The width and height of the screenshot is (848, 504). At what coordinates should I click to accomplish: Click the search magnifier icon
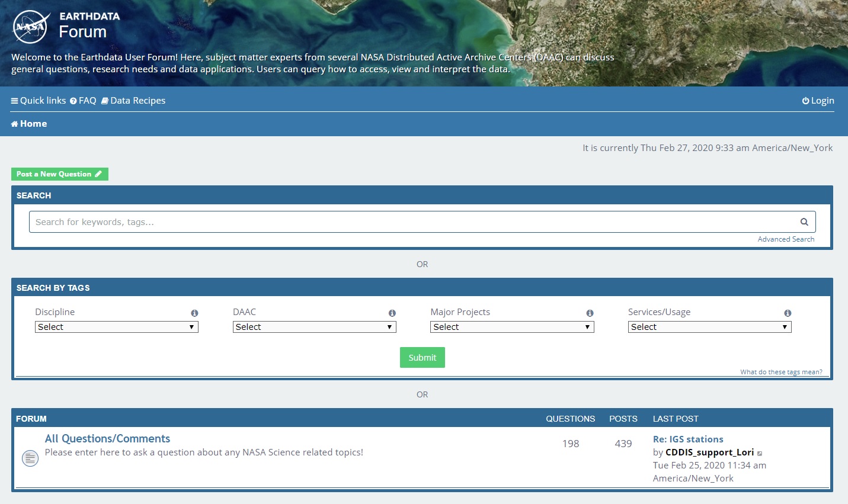tap(804, 222)
